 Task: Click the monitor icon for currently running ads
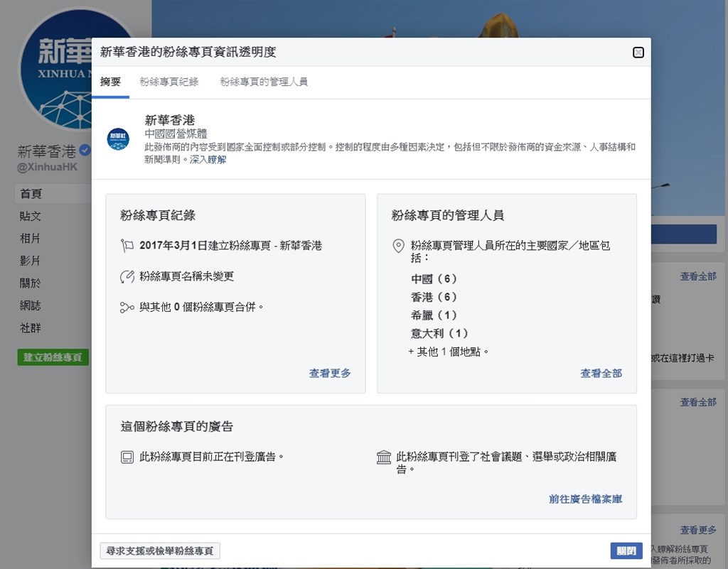tap(127, 457)
